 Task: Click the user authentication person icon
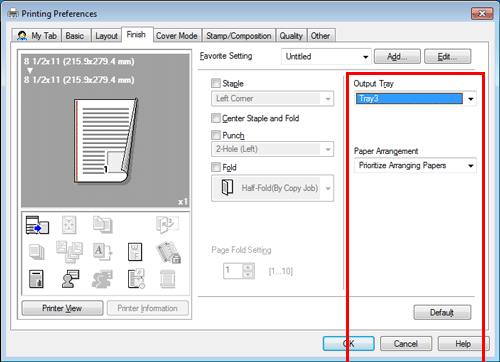pyautogui.click(x=70, y=279)
